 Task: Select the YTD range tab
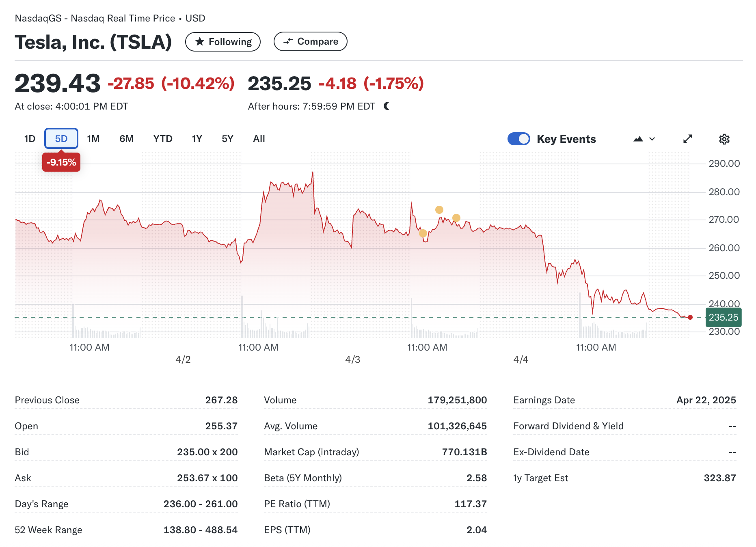163,139
